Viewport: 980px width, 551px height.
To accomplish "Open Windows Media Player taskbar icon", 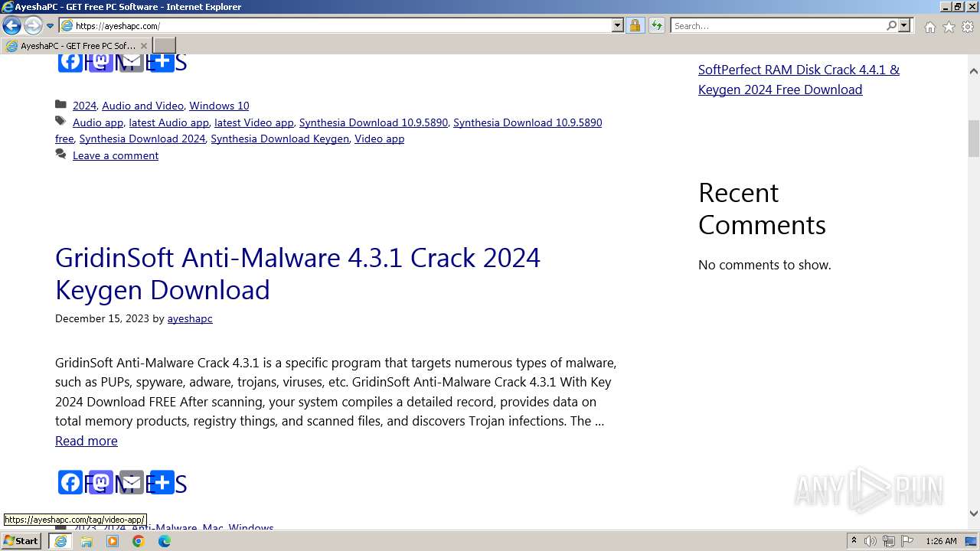I will coord(113,541).
